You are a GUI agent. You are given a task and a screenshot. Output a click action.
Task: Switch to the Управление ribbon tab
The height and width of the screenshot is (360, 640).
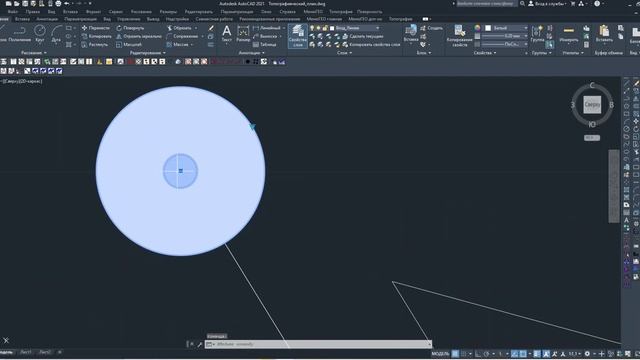pyautogui.click(x=129, y=19)
